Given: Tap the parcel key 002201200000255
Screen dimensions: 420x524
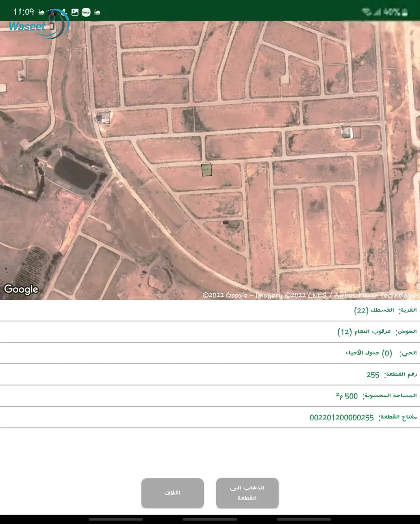Looking at the screenshot, I should point(341,417).
